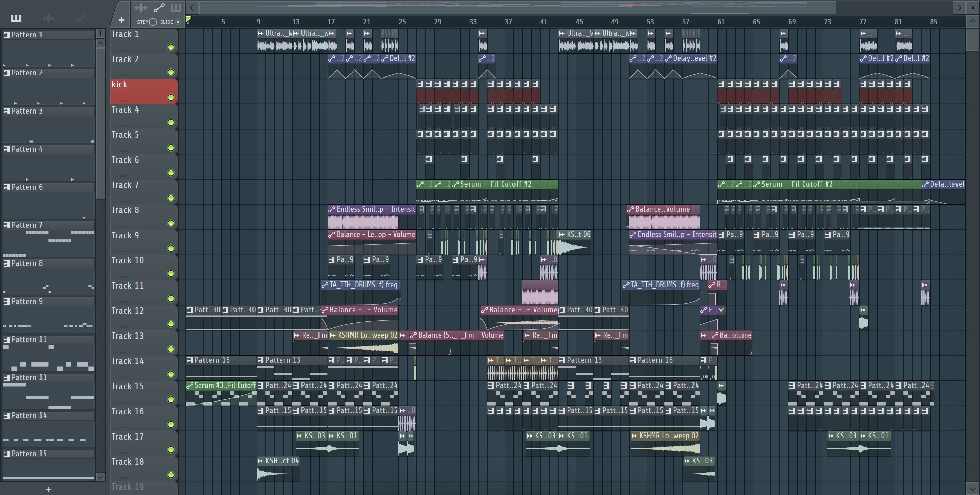Image resolution: width=980 pixels, height=495 pixels.
Task: Click the Ba..olume automation icon on Track 13
Action: pos(715,335)
